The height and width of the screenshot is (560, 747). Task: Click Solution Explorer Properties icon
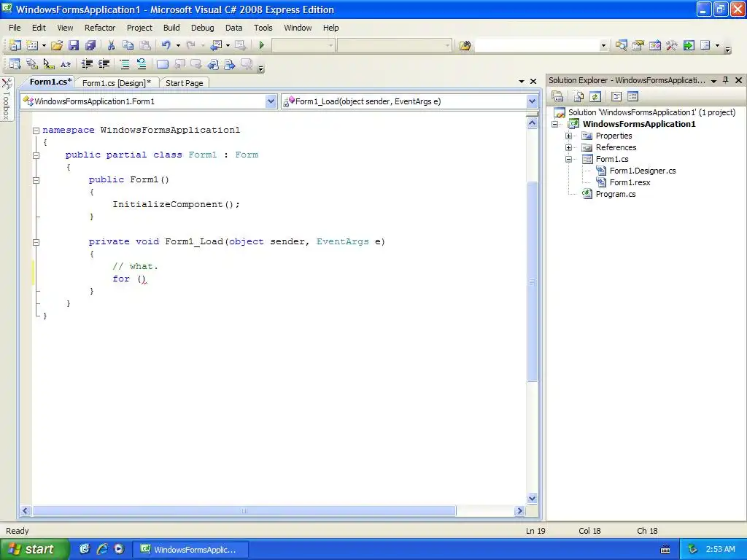[557, 97]
